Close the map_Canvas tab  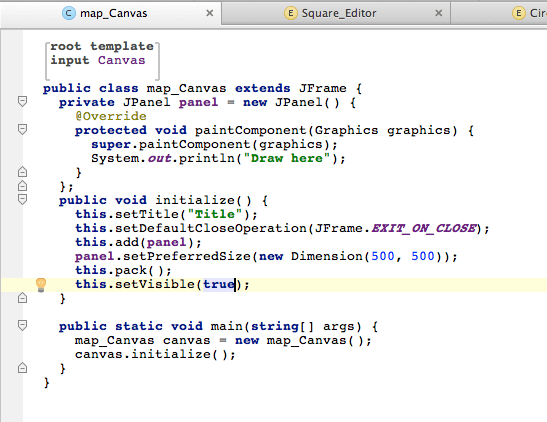(210, 13)
